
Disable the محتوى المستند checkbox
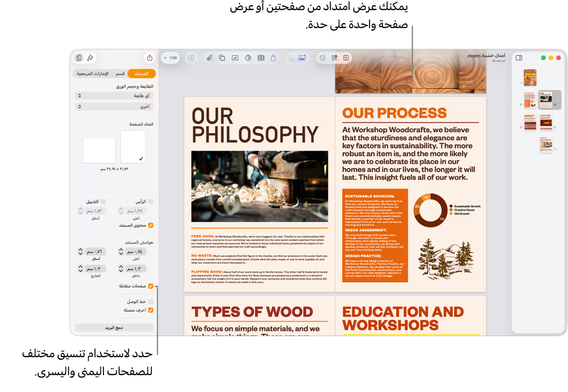tap(150, 226)
